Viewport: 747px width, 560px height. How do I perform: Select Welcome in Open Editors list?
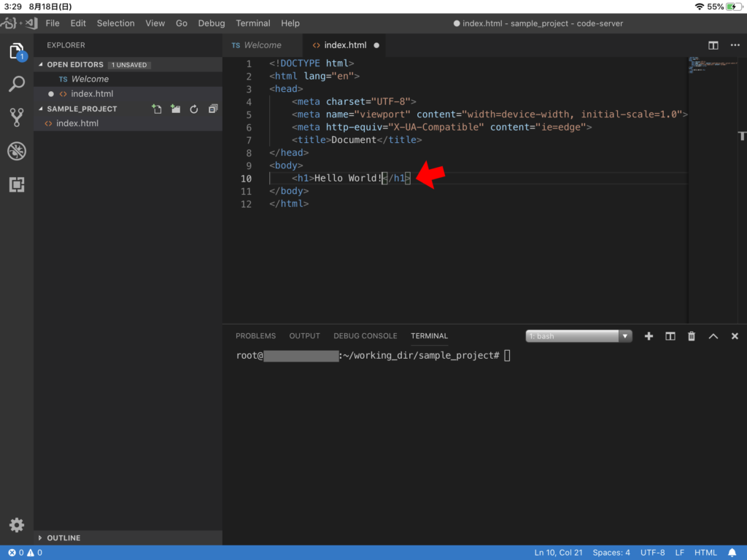click(128, 79)
